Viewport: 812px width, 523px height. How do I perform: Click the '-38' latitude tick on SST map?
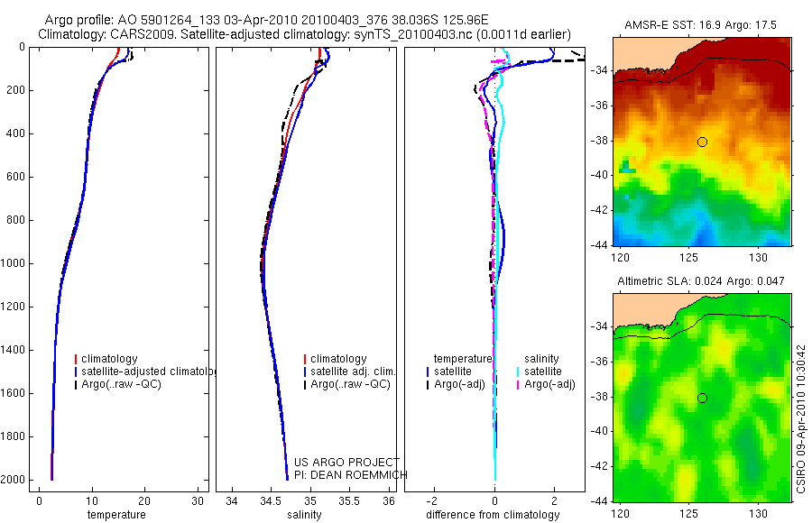tap(599, 141)
